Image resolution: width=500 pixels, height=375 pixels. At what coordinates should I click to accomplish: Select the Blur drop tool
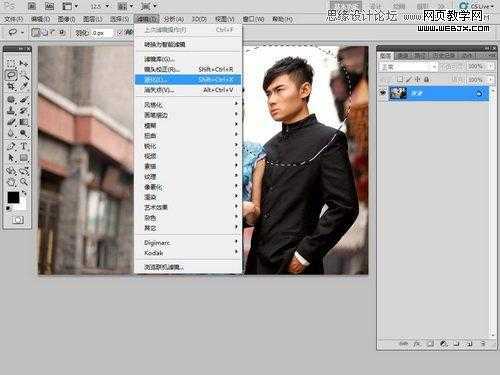[11, 133]
